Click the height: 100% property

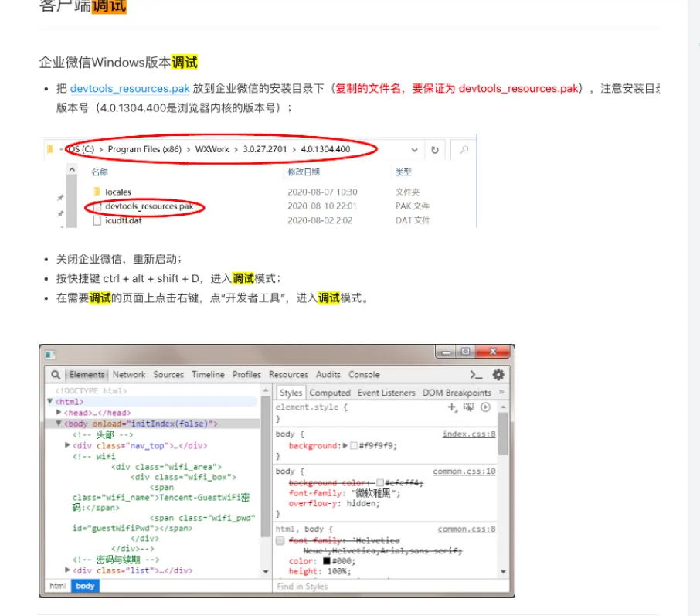320,571
